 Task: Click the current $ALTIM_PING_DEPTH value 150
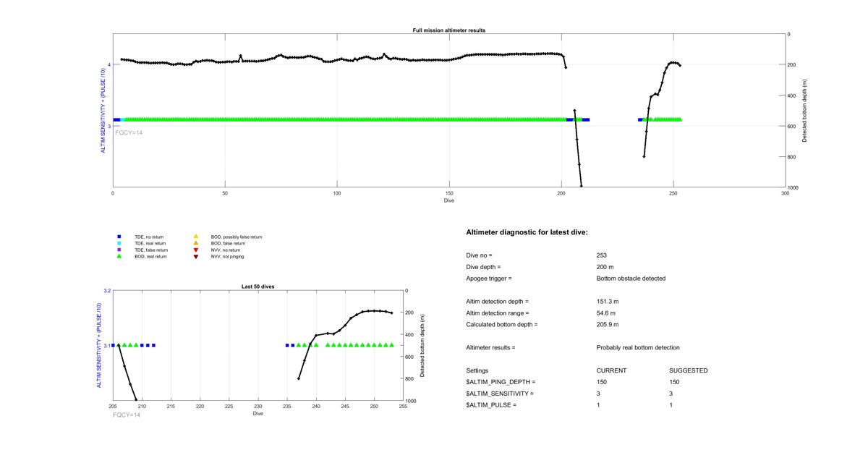tap(602, 382)
